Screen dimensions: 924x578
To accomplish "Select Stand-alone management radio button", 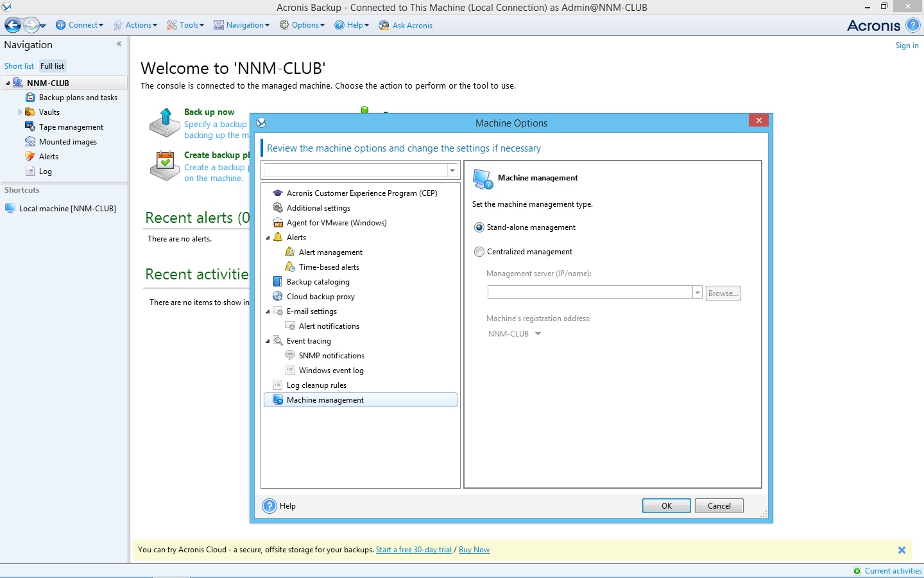I will tap(479, 227).
